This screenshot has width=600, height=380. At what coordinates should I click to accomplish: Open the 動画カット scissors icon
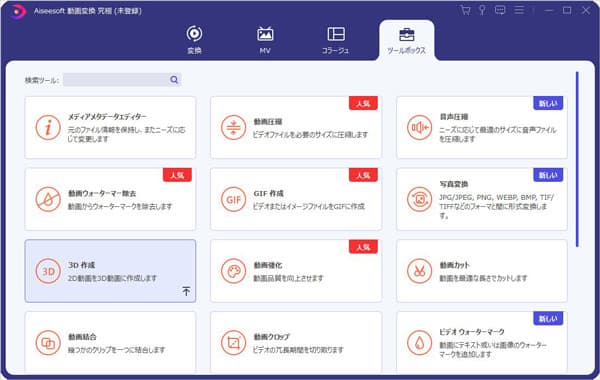[419, 271]
